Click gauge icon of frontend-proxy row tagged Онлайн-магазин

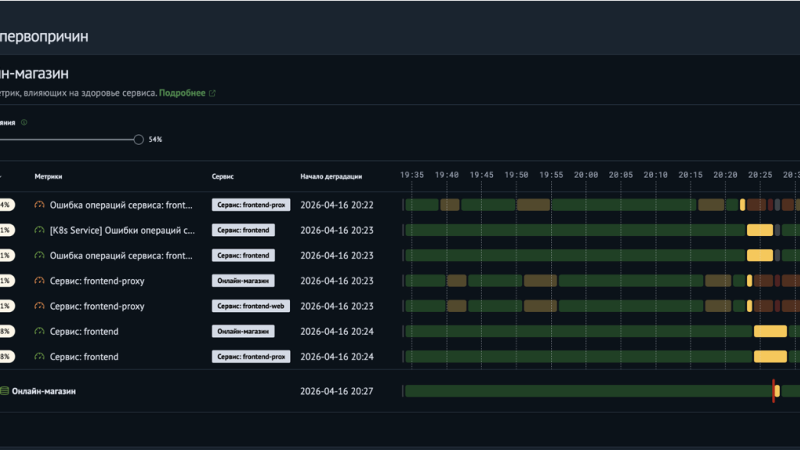(39, 281)
